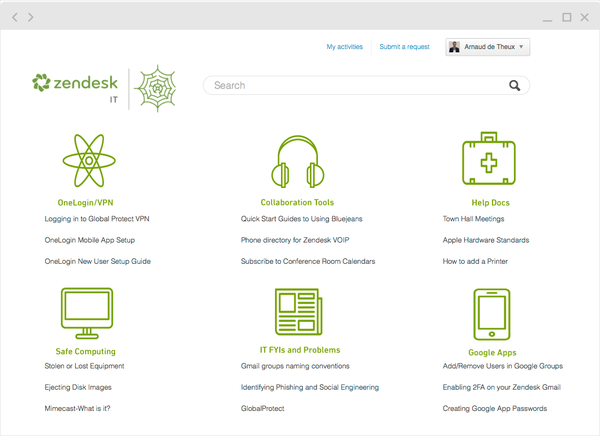The height and width of the screenshot is (436, 600).
Task: Open Stolen or Lost Equipment article
Action: [84, 366]
